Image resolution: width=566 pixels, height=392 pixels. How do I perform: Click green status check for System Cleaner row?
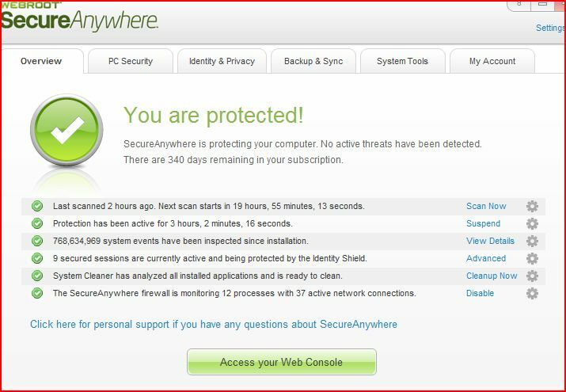coord(37,276)
